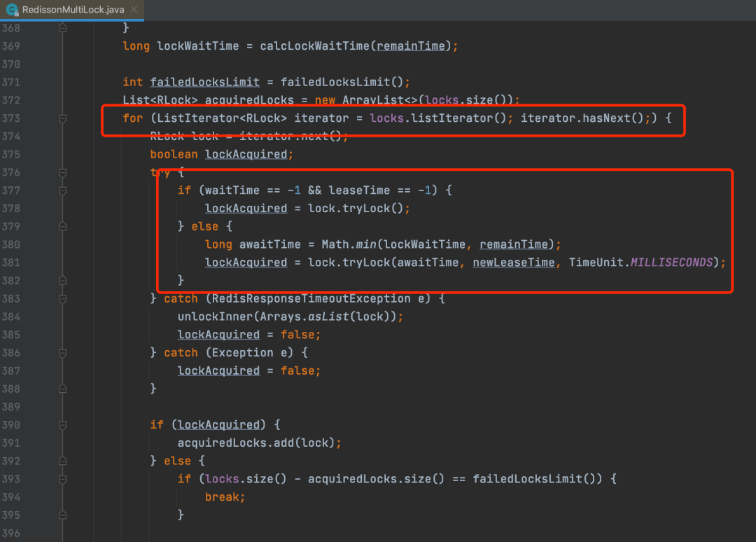Collapse the if lockAcquired fold at line 390
Viewport: 756px width, 542px height.
tap(63, 425)
